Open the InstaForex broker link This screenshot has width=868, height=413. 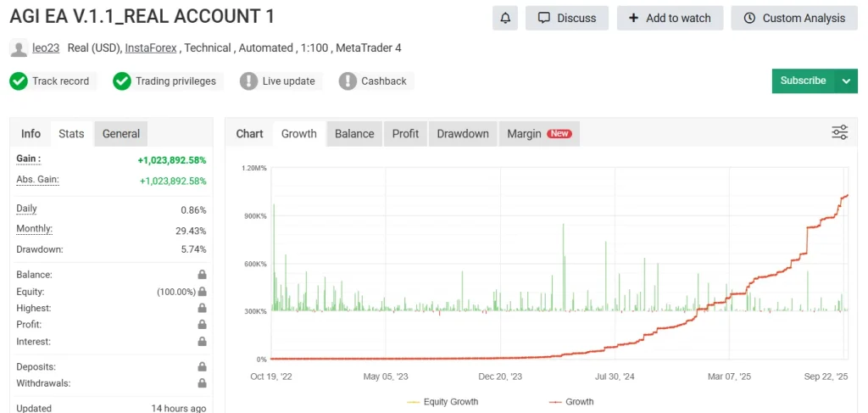click(151, 48)
